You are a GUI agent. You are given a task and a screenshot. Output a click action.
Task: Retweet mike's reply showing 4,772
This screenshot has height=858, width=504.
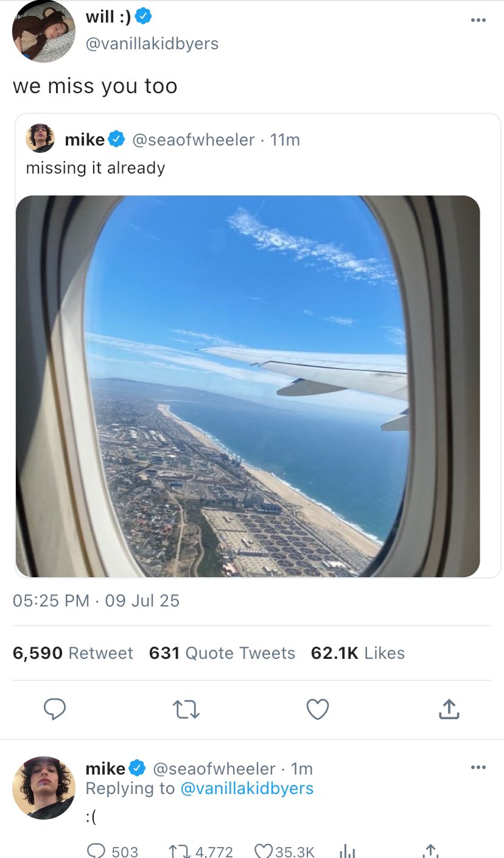(x=177, y=850)
